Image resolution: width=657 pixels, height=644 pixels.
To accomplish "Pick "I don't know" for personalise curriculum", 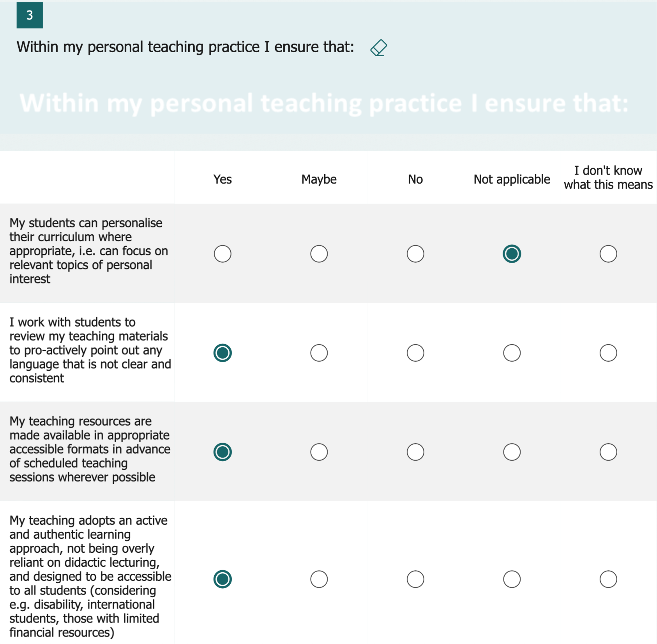I will 608,254.
